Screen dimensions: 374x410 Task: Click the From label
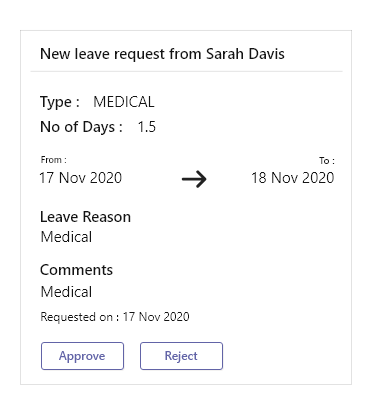pos(53,160)
